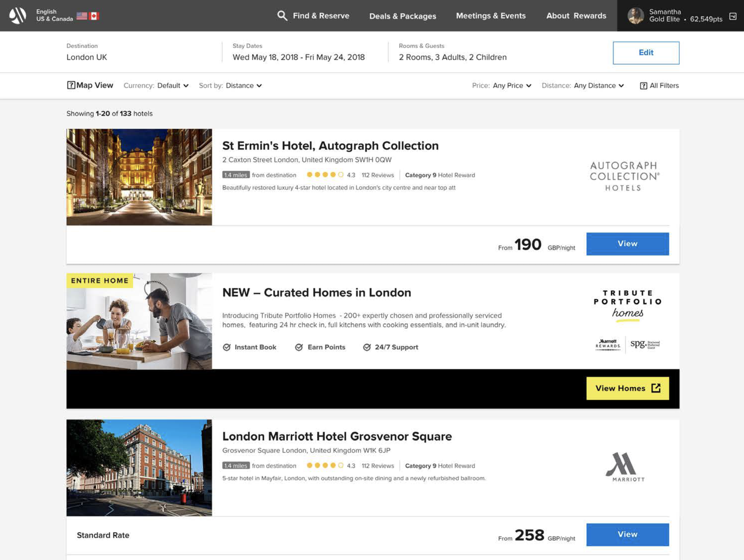Open St Ermin's Hotel title link
This screenshot has width=744, height=560.
pos(330,146)
